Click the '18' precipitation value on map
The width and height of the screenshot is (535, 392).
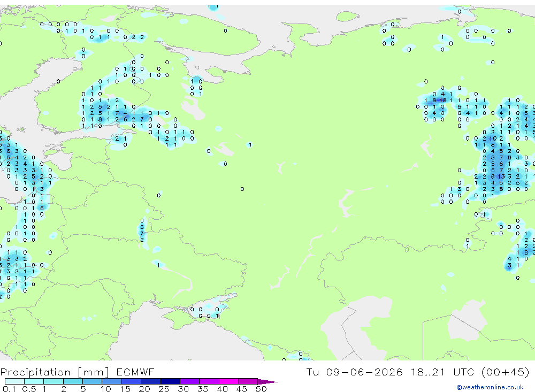click(x=443, y=101)
